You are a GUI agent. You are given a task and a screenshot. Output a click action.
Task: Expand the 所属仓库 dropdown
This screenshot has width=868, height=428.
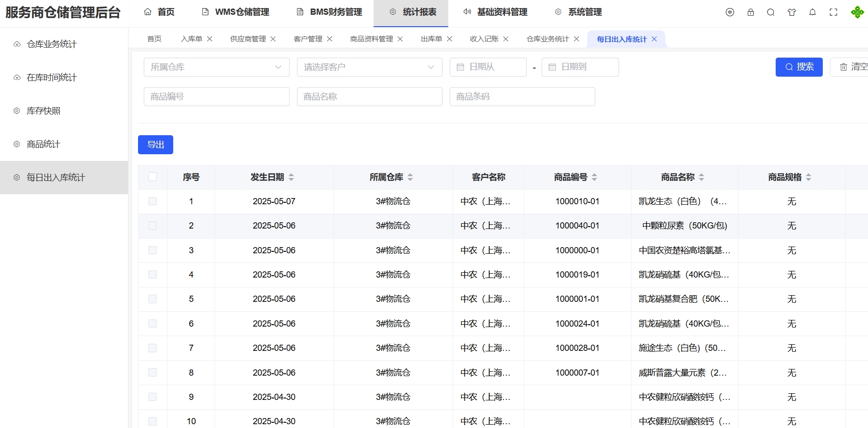[x=217, y=67]
